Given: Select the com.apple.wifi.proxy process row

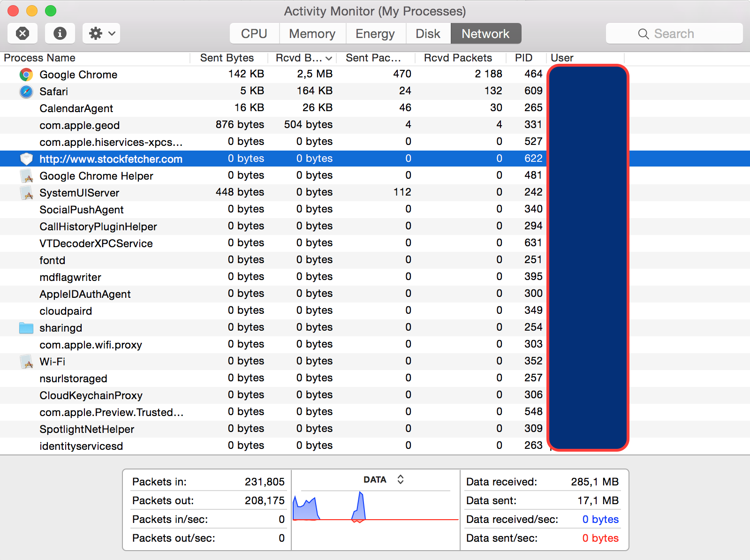Looking at the screenshot, I should pos(375,345).
